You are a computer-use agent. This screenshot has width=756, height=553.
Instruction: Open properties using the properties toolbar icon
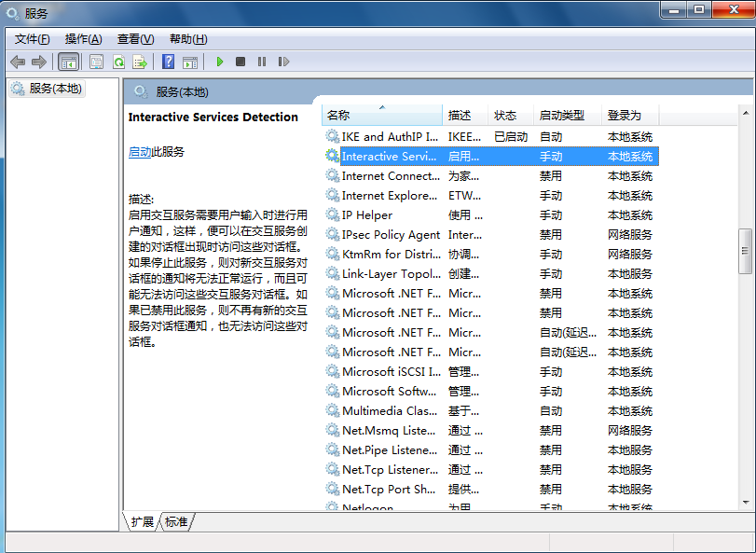point(95,61)
